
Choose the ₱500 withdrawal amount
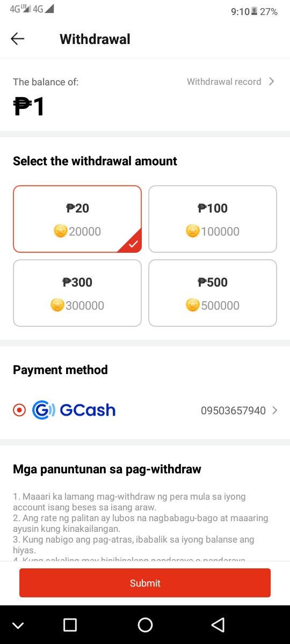coord(213,293)
